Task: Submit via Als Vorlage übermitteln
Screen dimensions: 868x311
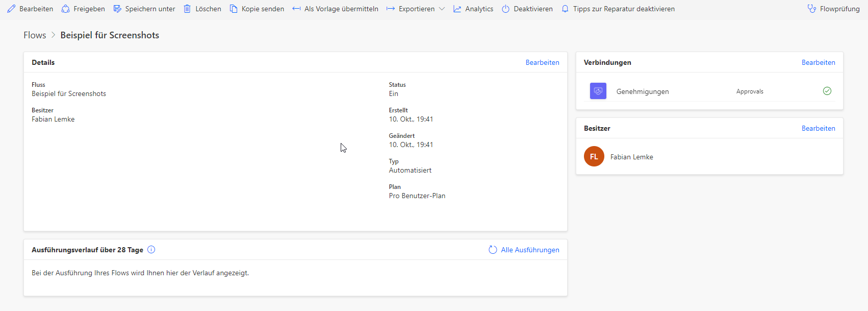Action: coord(341,9)
